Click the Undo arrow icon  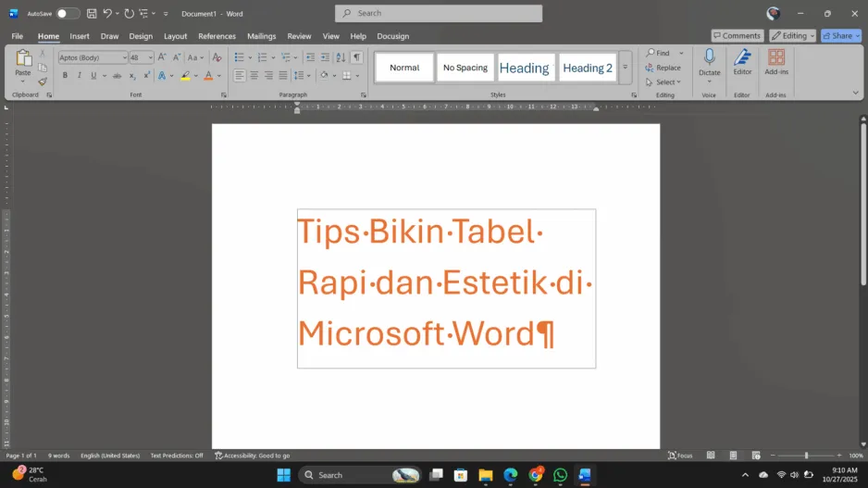coord(107,13)
